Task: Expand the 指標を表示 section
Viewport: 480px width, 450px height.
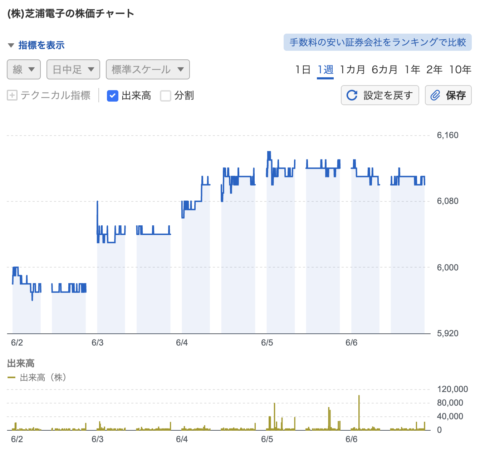Action: pos(41,45)
